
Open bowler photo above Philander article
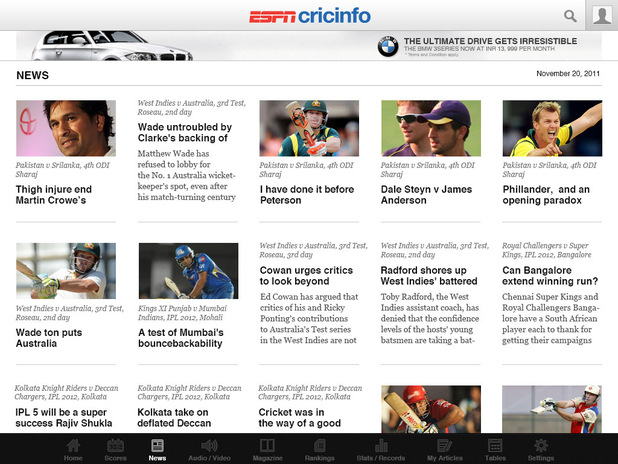552,128
